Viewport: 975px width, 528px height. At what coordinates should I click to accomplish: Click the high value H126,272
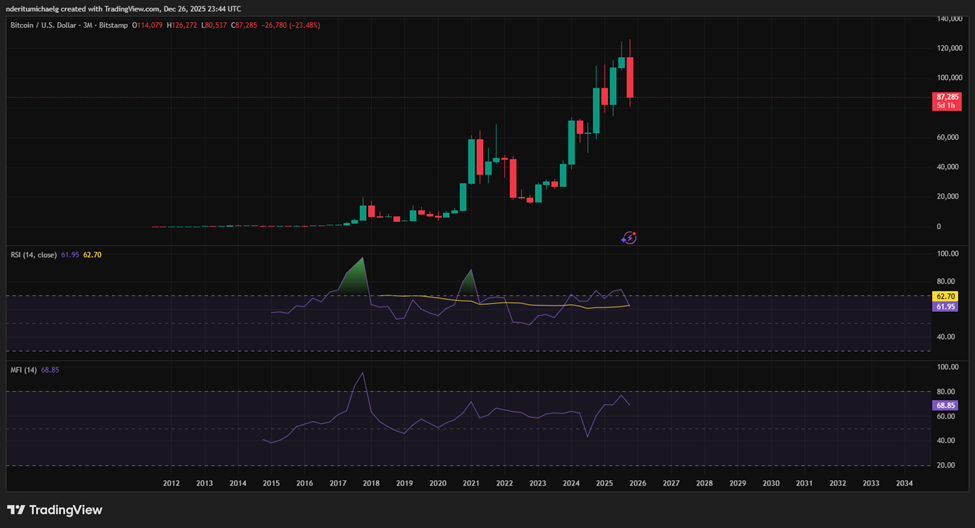click(182, 25)
